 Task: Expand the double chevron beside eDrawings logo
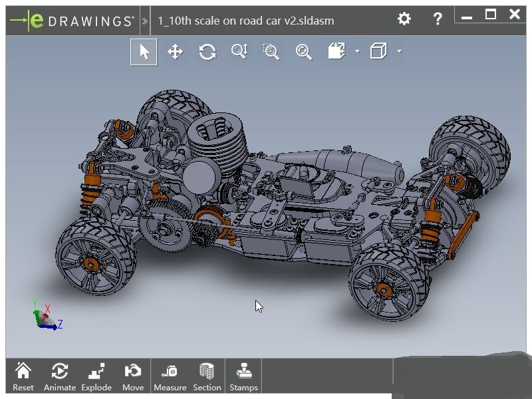point(145,21)
